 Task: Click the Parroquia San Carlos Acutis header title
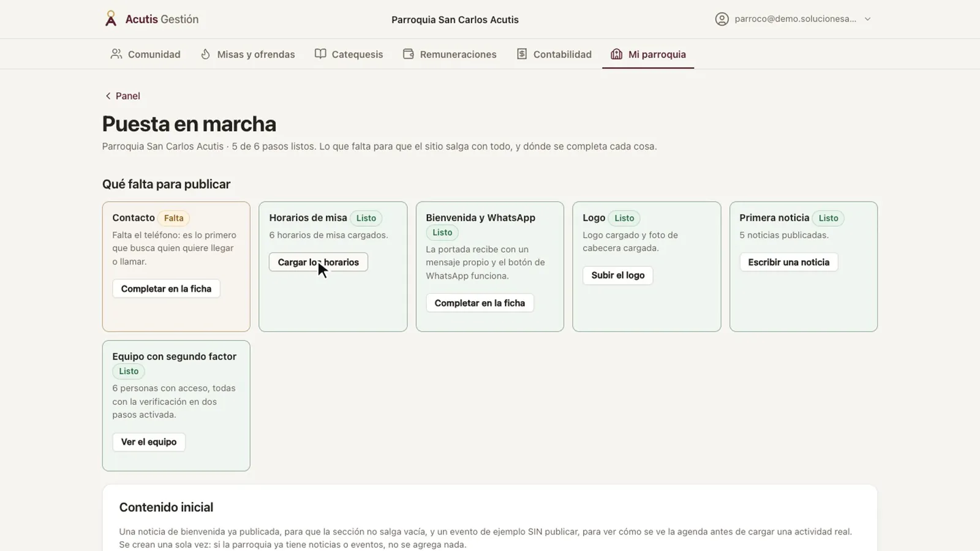point(455,20)
